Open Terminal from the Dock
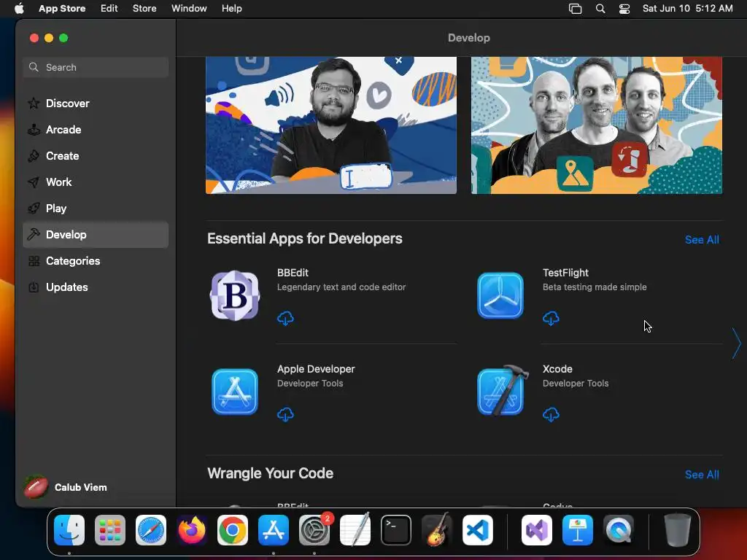Screen dimensions: 747x560 coord(396,530)
